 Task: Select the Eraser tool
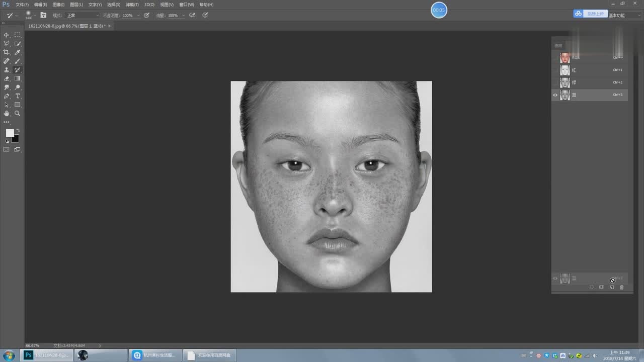[7, 78]
